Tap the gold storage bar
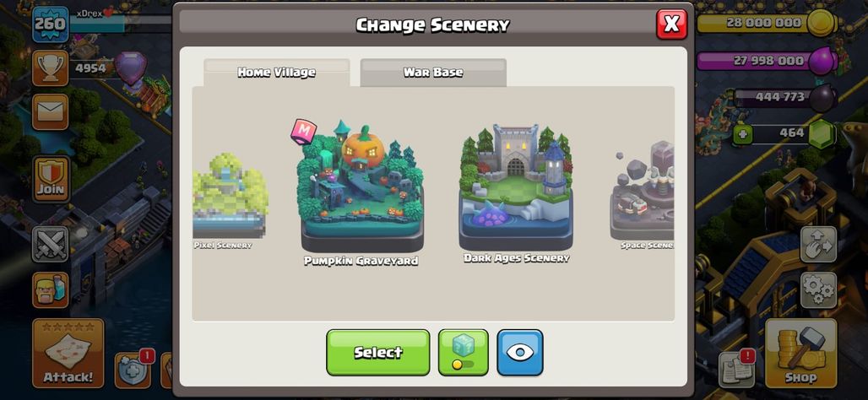The height and width of the screenshot is (400, 868). (765, 23)
